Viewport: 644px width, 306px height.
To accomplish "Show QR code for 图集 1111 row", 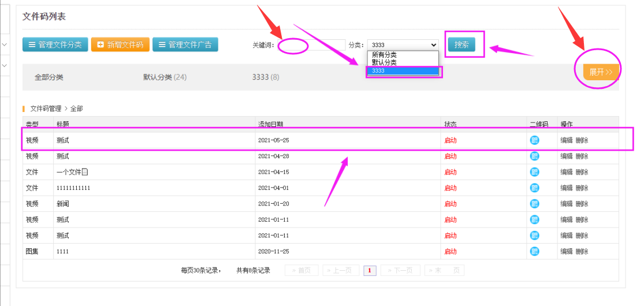I will [534, 251].
